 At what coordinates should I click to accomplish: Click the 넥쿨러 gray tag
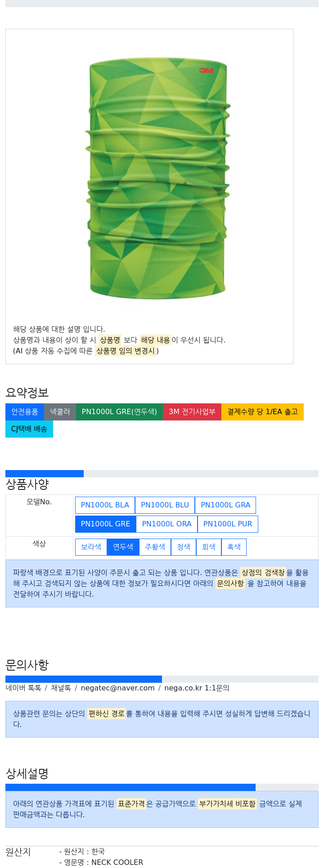click(x=60, y=412)
